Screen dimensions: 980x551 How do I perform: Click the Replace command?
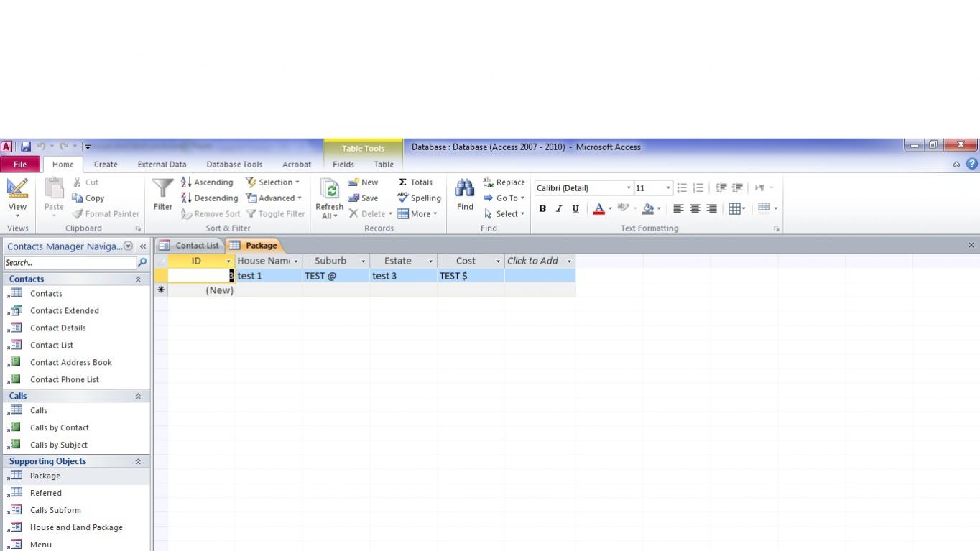pyautogui.click(x=504, y=182)
